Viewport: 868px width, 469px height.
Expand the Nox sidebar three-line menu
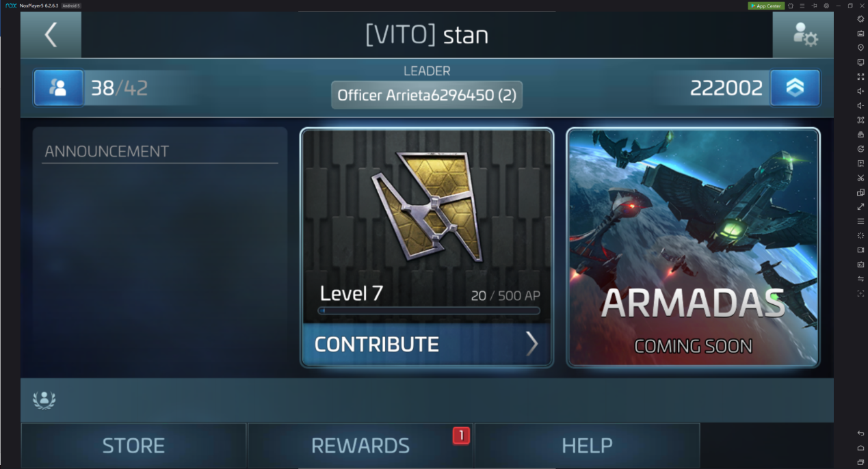860,221
